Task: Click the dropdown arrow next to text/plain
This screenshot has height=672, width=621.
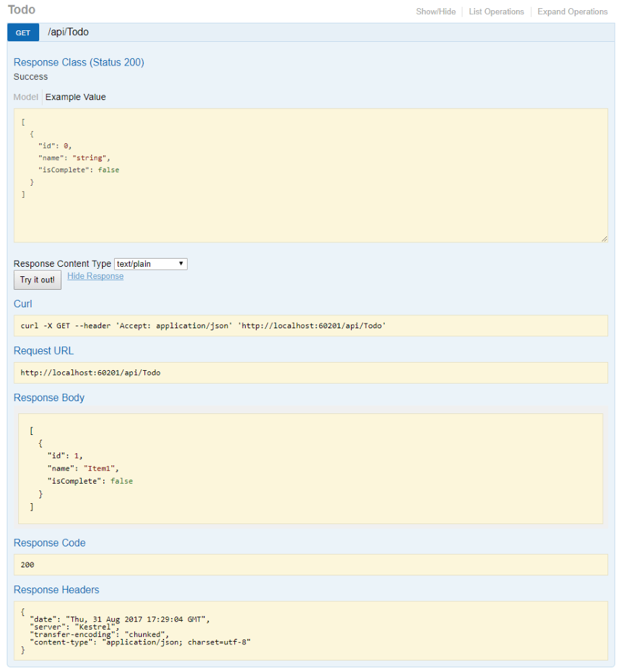Action: [180, 263]
